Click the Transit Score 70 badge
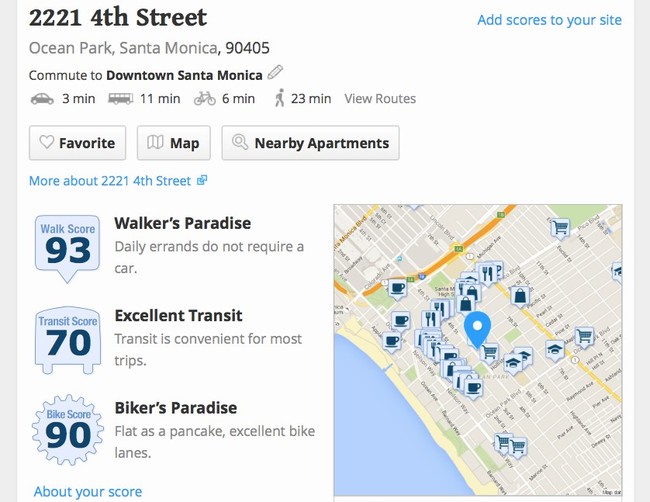The image size is (650, 502). coord(68,340)
